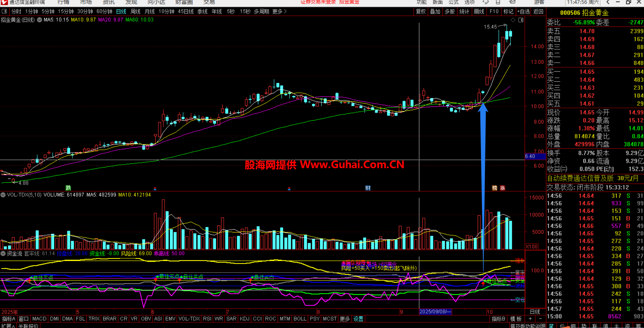Image resolution: width=644 pixels, height=328 pixels.
Task: Click the 2025/09/08 date marker on timeline
Action: tap(435, 312)
